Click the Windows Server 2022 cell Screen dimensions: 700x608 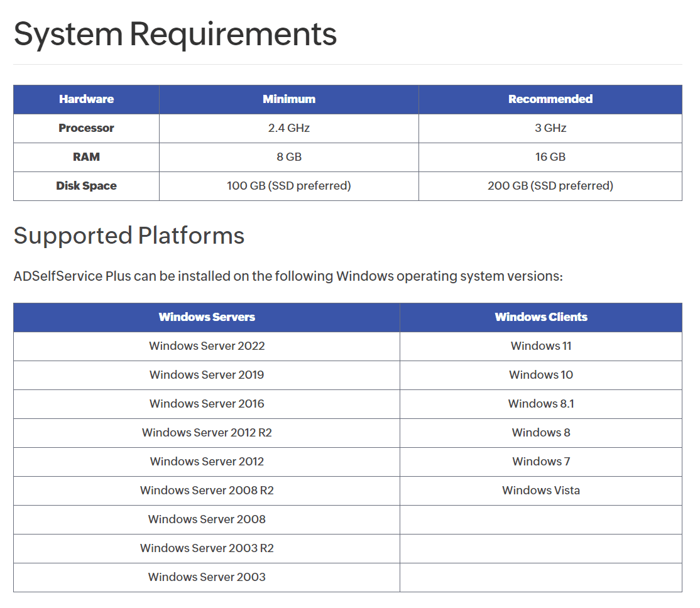click(x=207, y=346)
